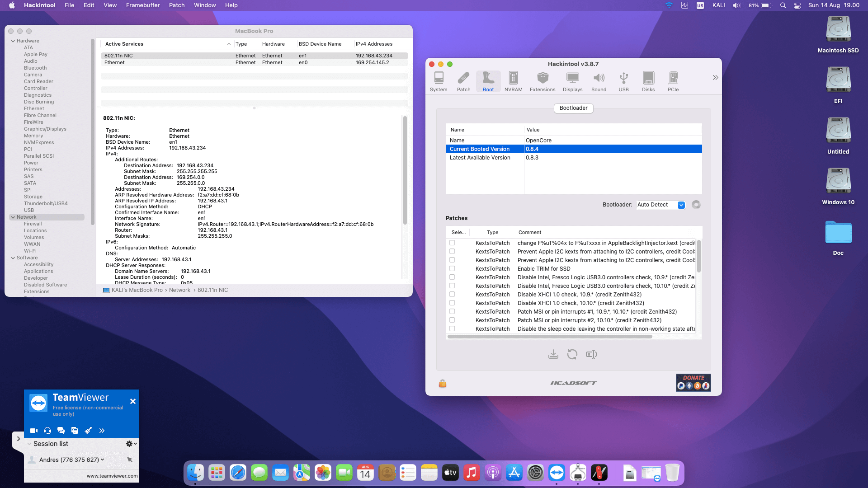Click the DONATE button
This screenshot has width=868, height=488.
(693, 382)
